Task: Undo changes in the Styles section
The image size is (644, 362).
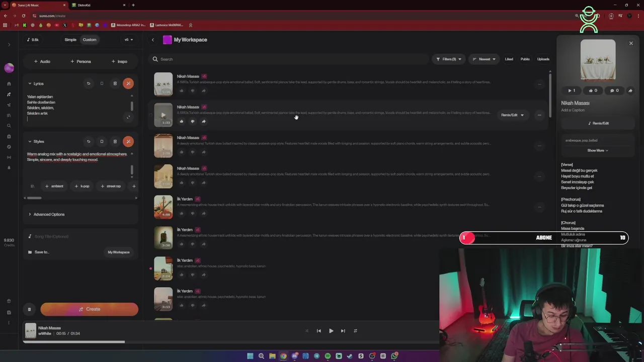Action: point(89,141)
